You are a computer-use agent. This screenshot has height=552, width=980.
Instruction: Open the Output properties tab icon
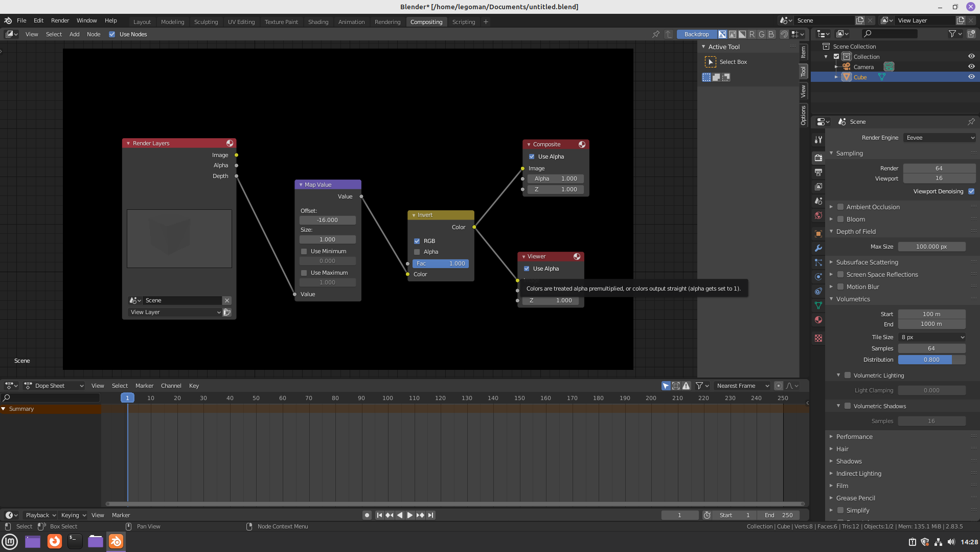tap(818, 172)
